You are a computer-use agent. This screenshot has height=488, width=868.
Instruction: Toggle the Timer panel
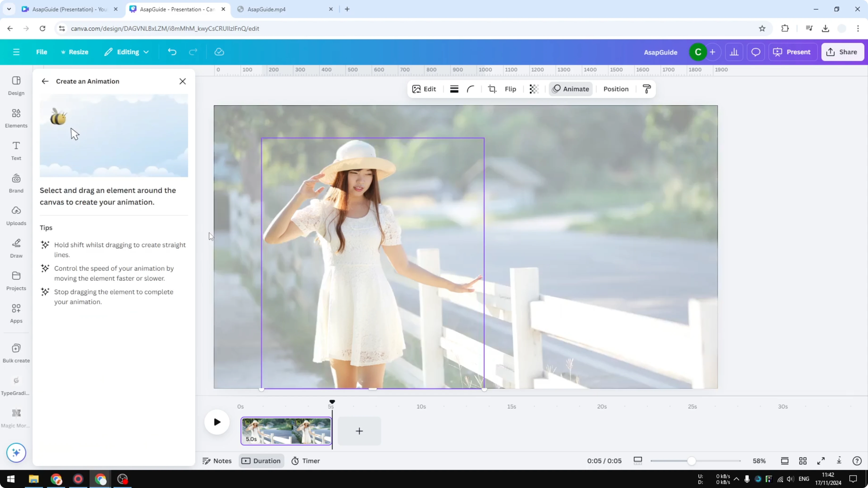[x=305, y=461]
